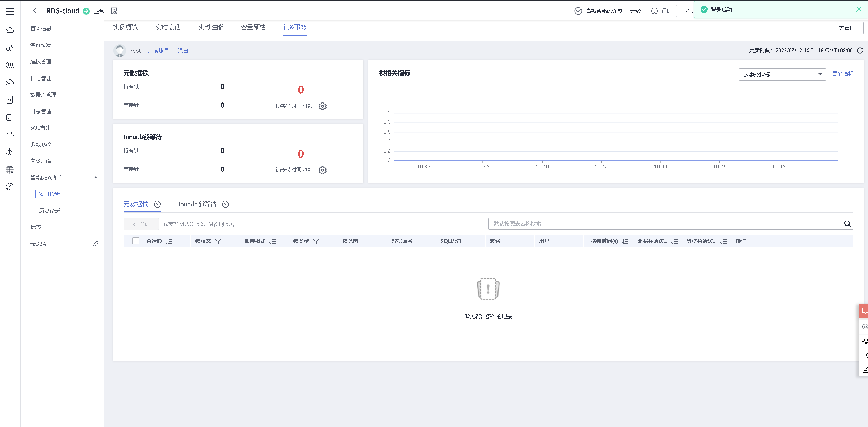Sort by 会话ID column

click(x=169, y=241)
